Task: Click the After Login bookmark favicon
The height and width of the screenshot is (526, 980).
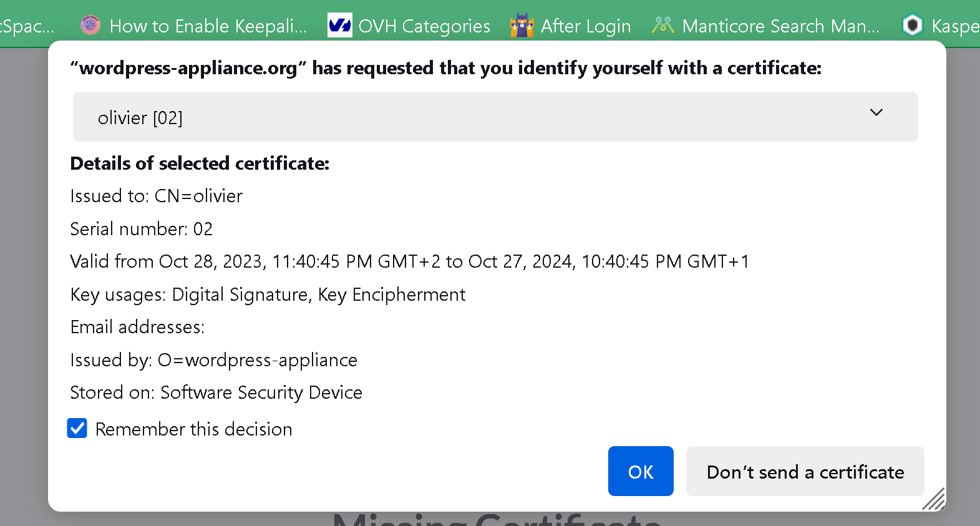Action: [522, 26]
